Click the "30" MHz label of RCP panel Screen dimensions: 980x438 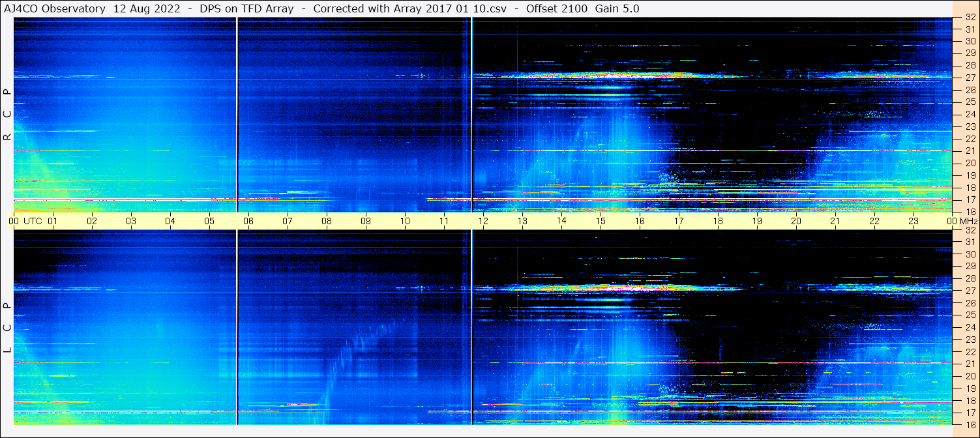point(970,41)
